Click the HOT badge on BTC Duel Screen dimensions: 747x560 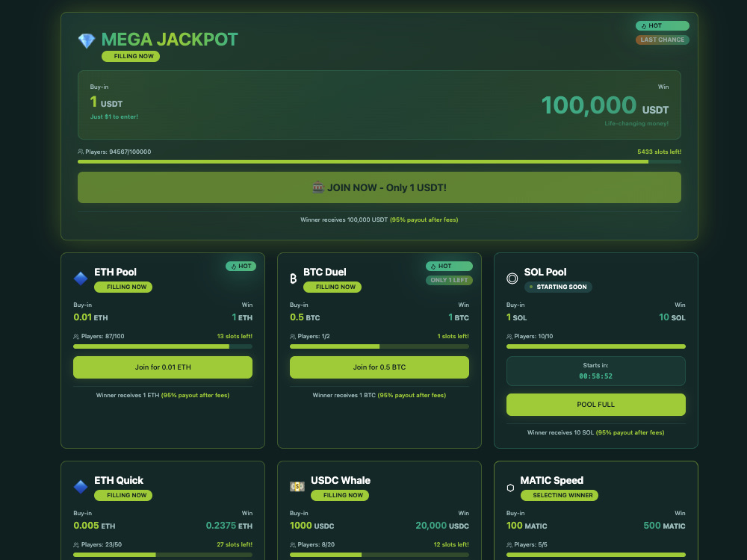pos(449,267)
